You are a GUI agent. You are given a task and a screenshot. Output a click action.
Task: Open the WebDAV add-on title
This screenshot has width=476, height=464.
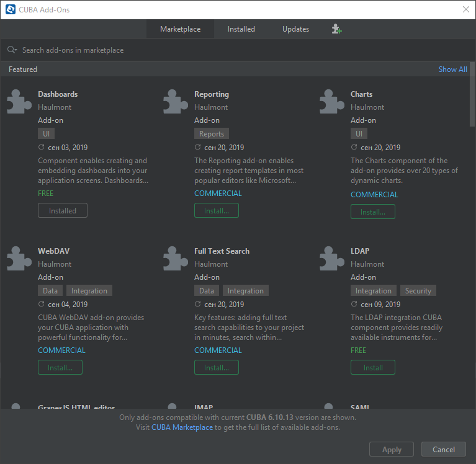coord(54,251)
